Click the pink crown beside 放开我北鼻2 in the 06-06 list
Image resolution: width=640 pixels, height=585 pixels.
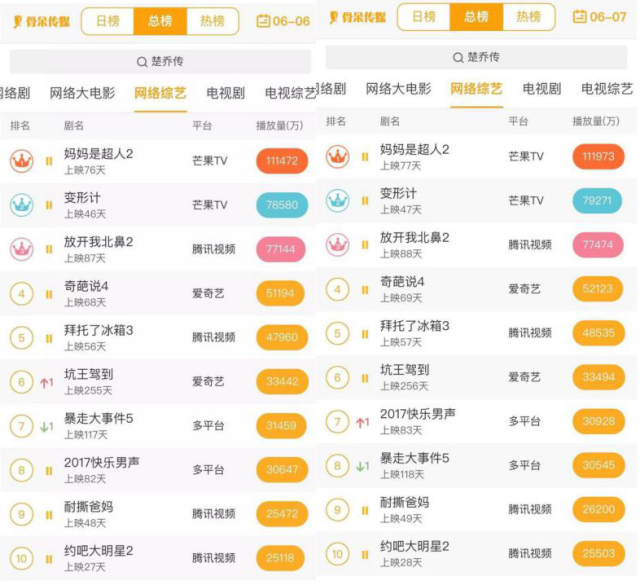[22, 248]
